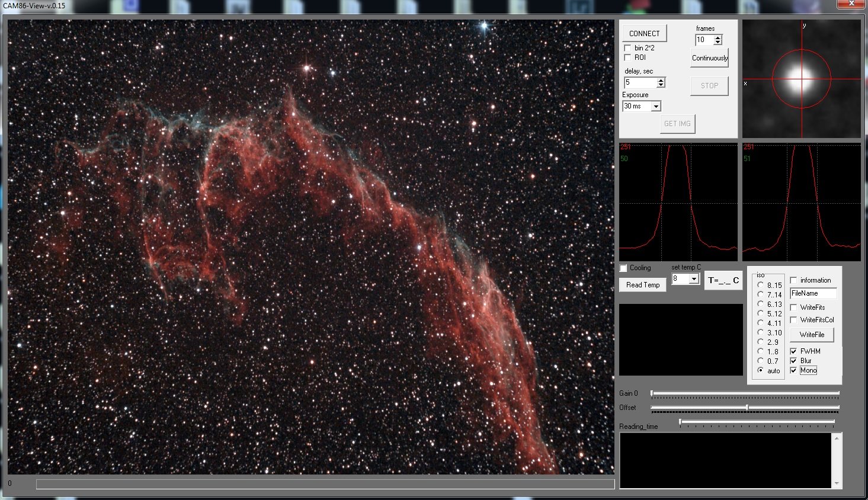Click the GET IMG button
Screen dimensions: 868x500
[677, 124]
